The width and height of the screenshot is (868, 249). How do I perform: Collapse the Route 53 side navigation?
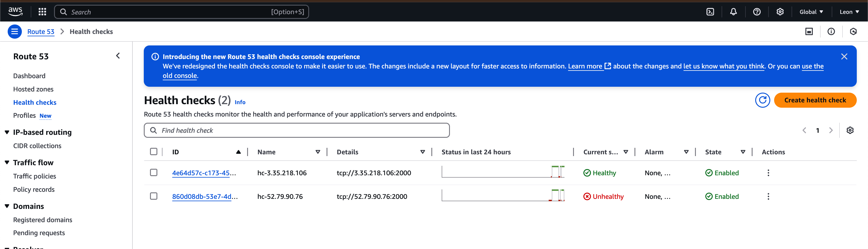pos(118,56)
